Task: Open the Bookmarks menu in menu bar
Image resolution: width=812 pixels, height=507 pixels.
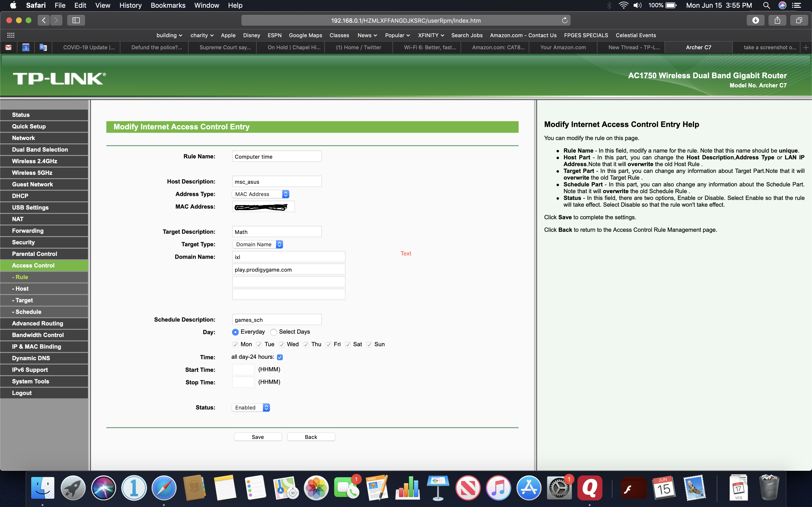Action: click(x=168, y=5)
